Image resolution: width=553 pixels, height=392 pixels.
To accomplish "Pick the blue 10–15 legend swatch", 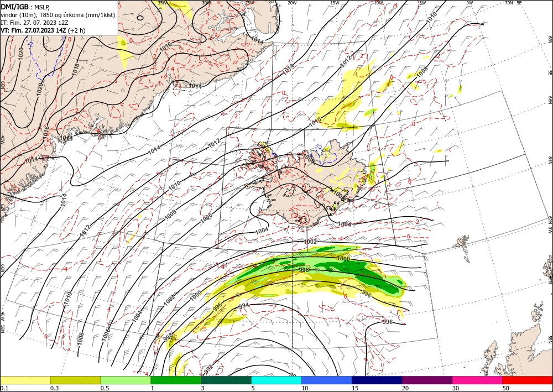I will click(x=327, y=380).
